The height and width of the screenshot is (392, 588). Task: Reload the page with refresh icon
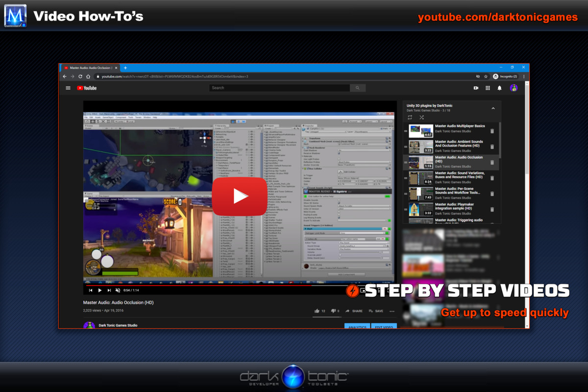pos(80,76)
